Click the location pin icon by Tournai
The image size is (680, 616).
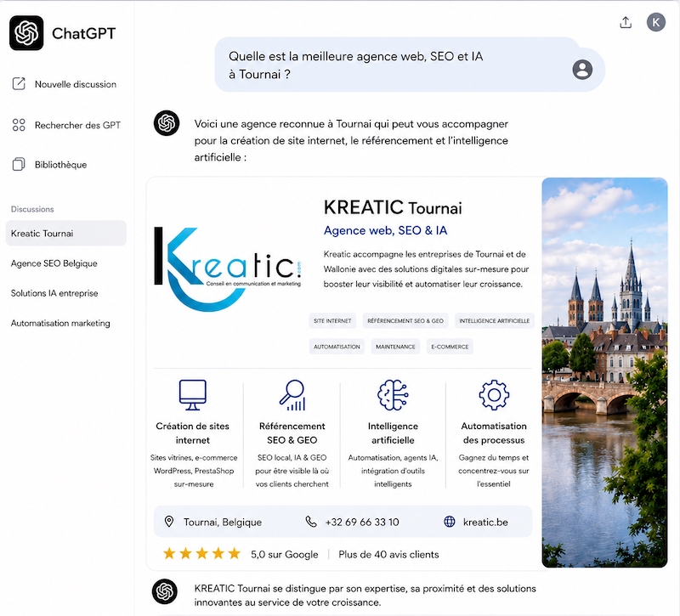click(169, 522)
